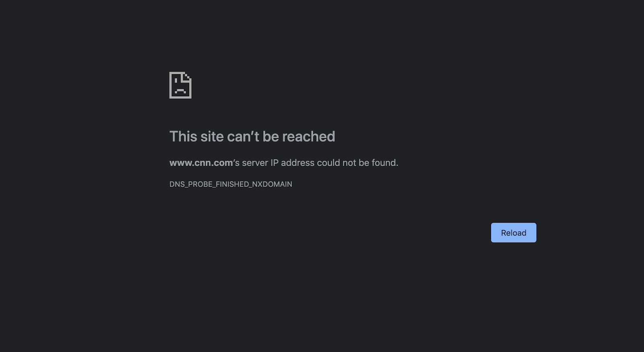Click the word "This" in the heading
Screen dimensions: 644x352
pos(183,137)
